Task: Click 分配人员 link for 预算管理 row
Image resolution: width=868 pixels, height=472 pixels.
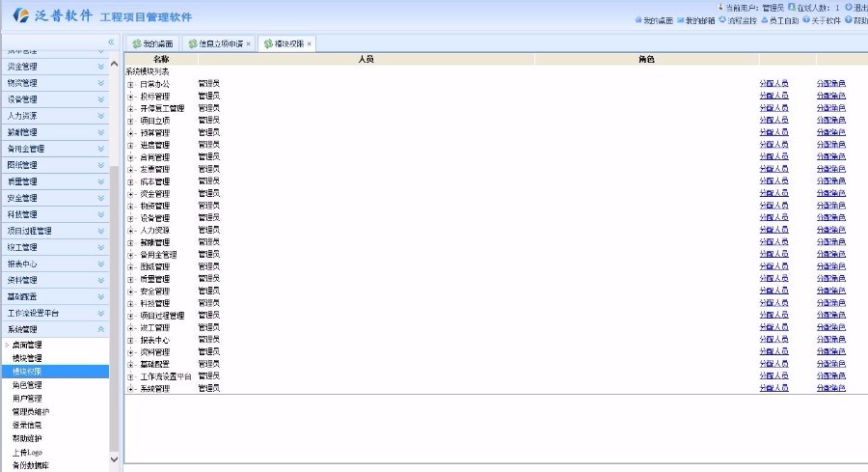Action: click(x=773, y=132)
